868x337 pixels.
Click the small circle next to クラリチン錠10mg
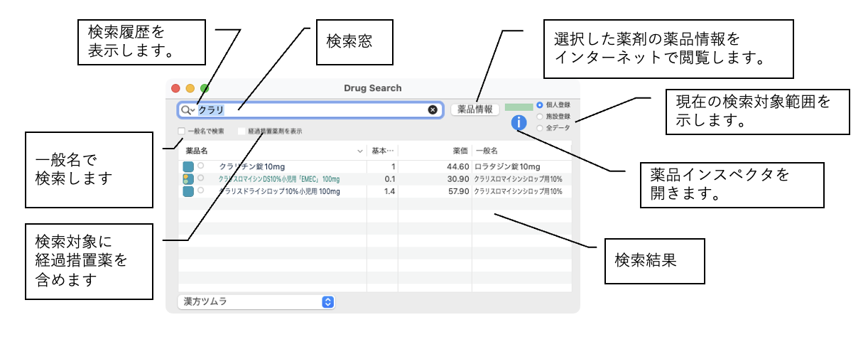[x=201, y=166]
